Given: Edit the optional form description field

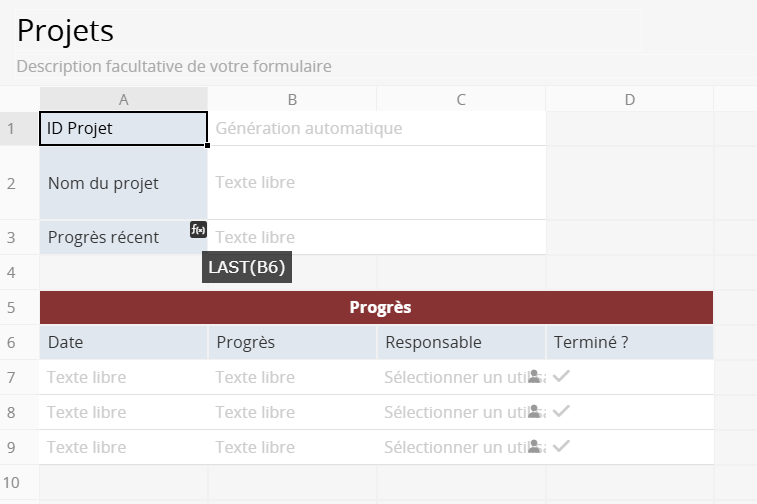Looking at the screenshot, I should click(174, 66).
